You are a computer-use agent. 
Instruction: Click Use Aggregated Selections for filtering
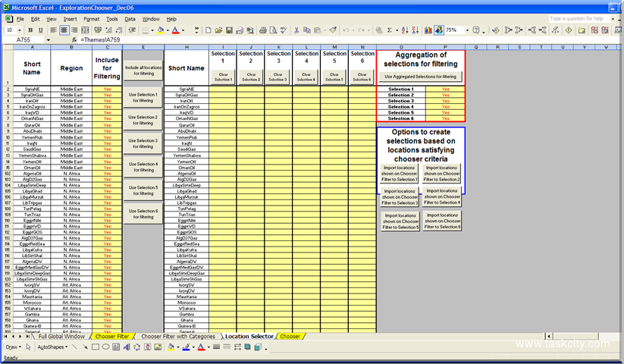point(420,77)
